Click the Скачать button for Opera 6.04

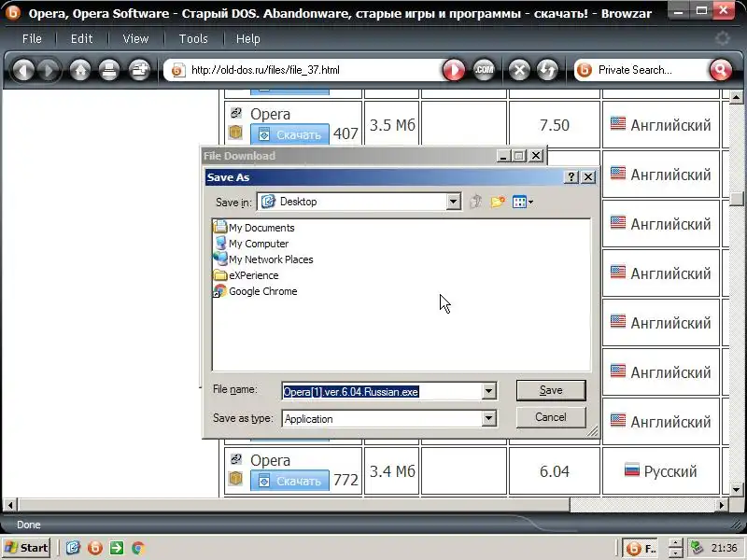(289, 481)
